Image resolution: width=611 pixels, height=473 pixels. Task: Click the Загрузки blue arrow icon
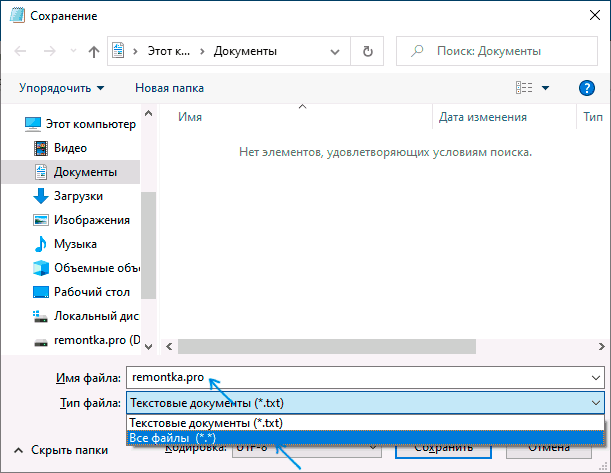(41, 196)
